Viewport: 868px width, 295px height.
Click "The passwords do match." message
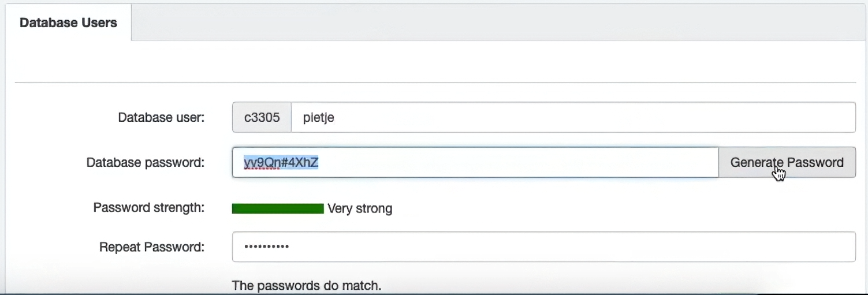coord(306,285)
